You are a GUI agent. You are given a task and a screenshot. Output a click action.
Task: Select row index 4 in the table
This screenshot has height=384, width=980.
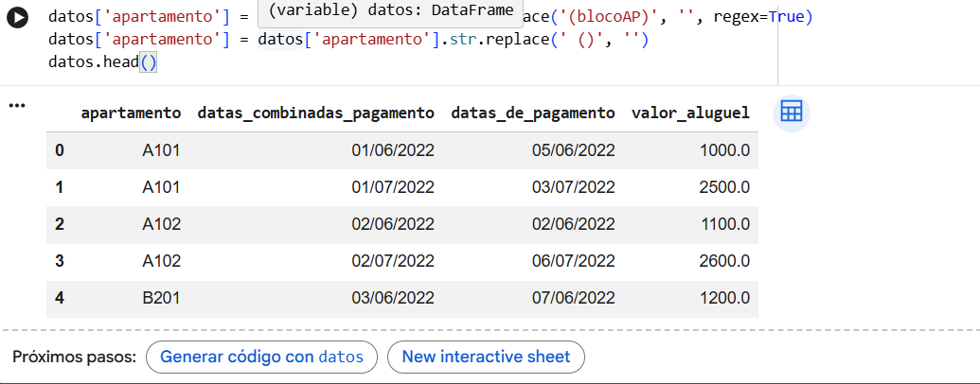61,298
